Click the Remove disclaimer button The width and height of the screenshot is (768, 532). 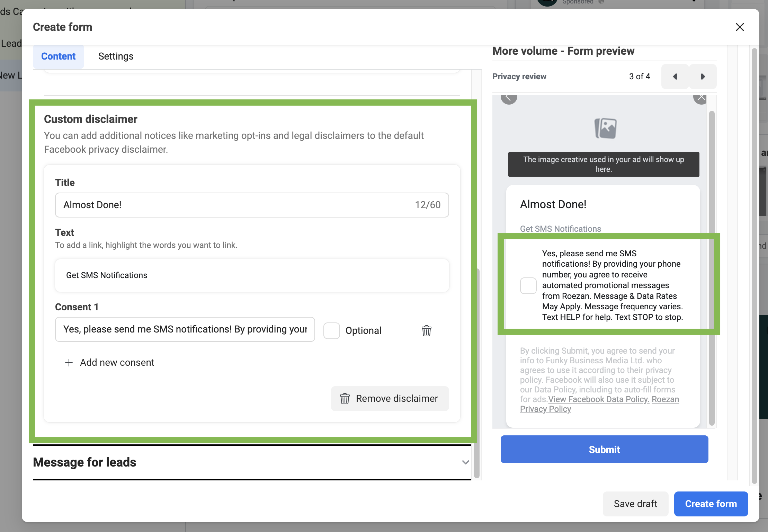pos(390,399)
